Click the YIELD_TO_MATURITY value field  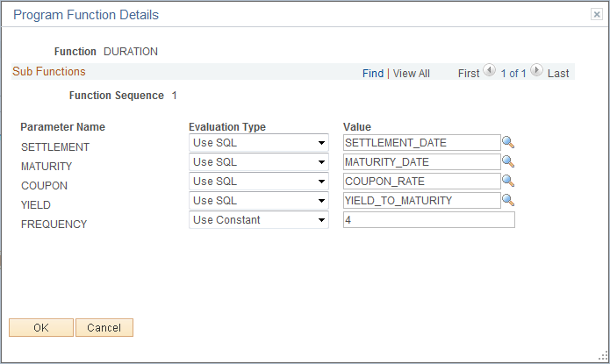pos(421,200)
